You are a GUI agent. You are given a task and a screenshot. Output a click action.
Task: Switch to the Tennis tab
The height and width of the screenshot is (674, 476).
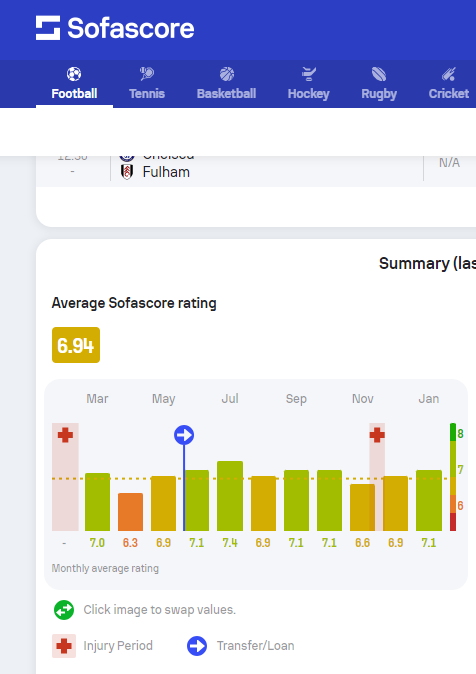pos(147,84)
